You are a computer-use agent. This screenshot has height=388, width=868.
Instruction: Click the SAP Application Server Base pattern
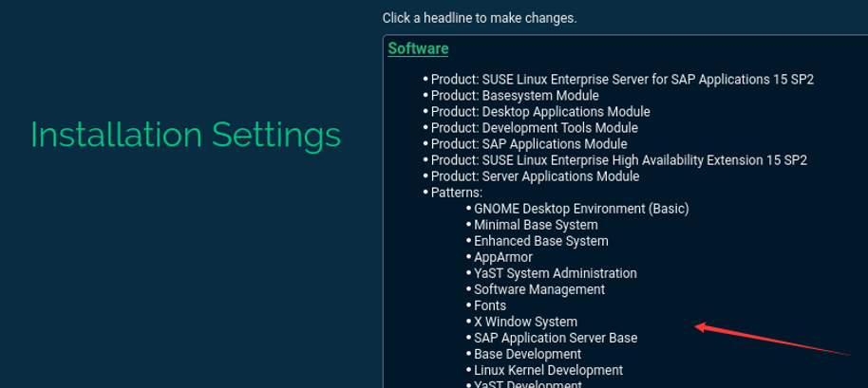556,338
